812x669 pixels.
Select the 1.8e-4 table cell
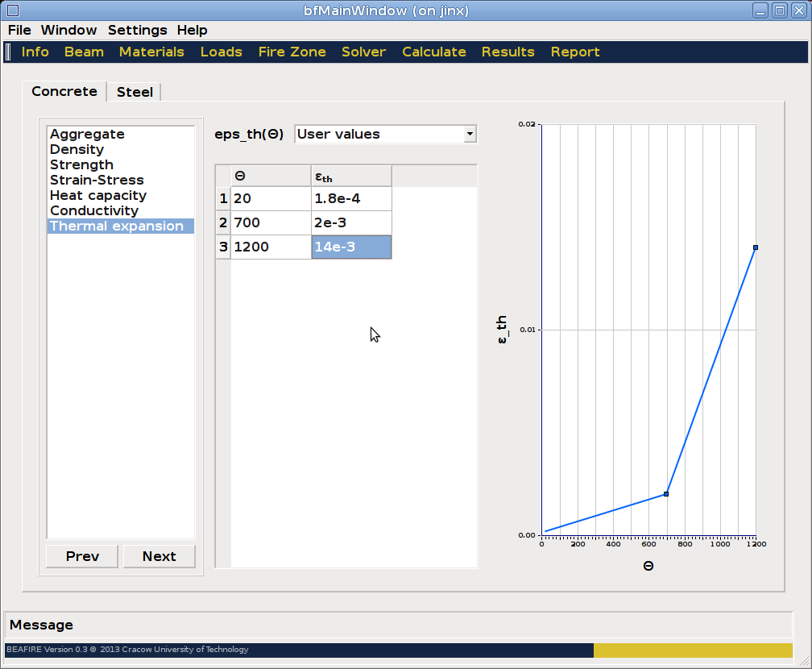click(x=351, y=198)
